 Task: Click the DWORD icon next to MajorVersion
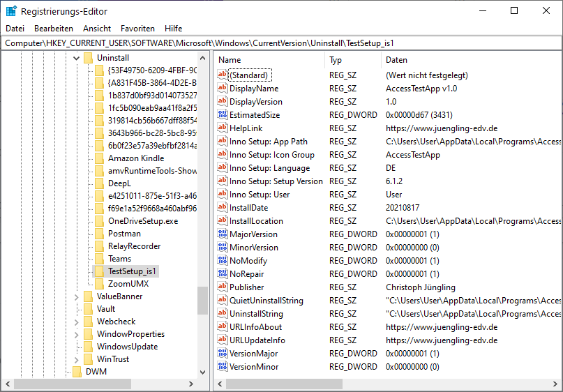point(223,234)
